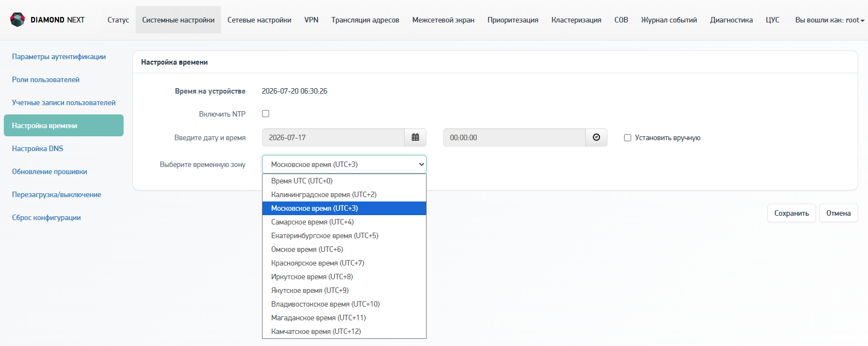
Task: Click the 'Отмена' button
Action: (x=838, y=213)
